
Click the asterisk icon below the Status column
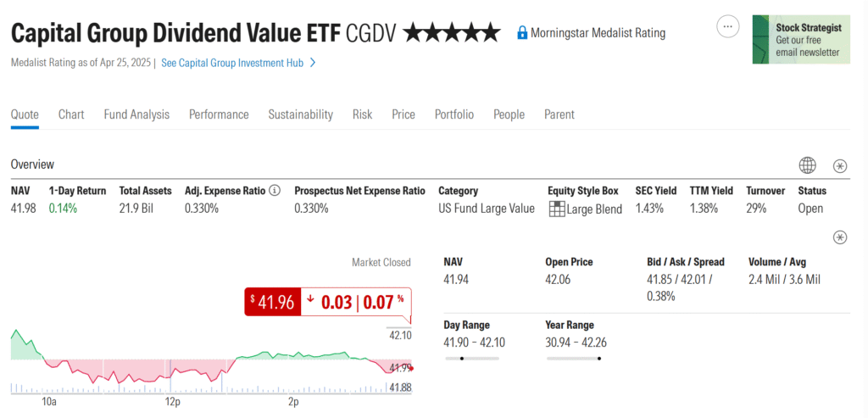pyautogui.click(x=840, y=237)
